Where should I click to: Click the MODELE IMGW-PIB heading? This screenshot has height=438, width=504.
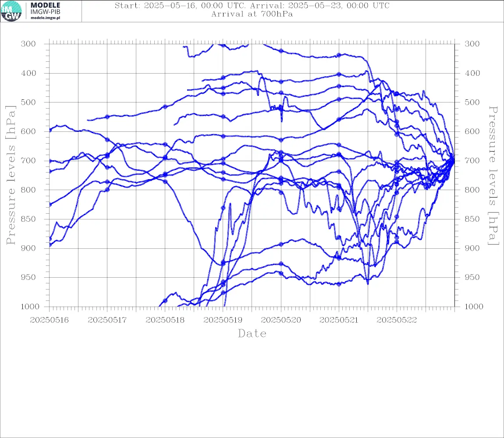(x=45, y=8)
